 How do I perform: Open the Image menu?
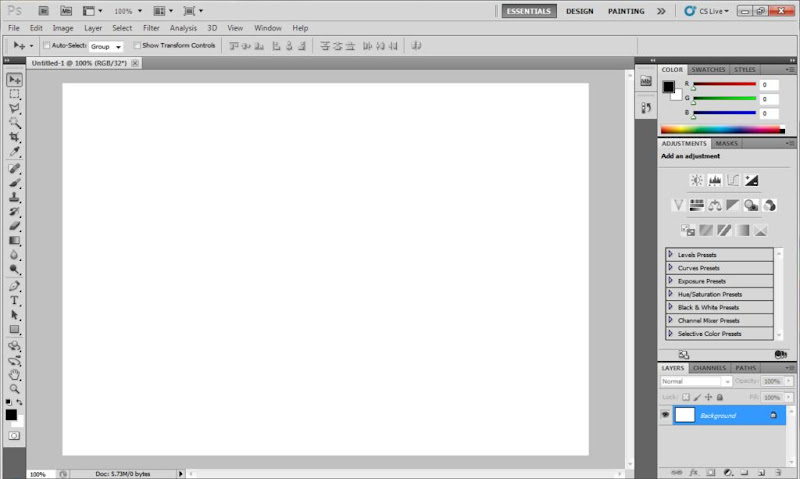(x=63, y=28)
